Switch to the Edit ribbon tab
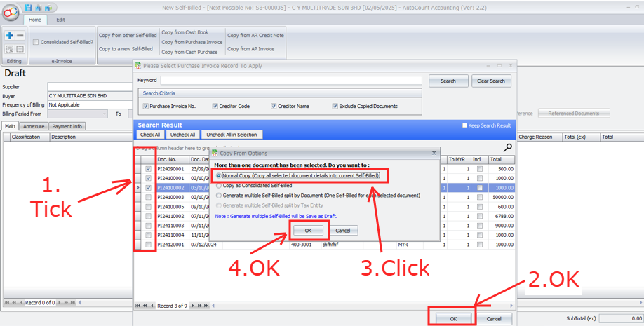644x326 pixels. (x=60, y=20)
